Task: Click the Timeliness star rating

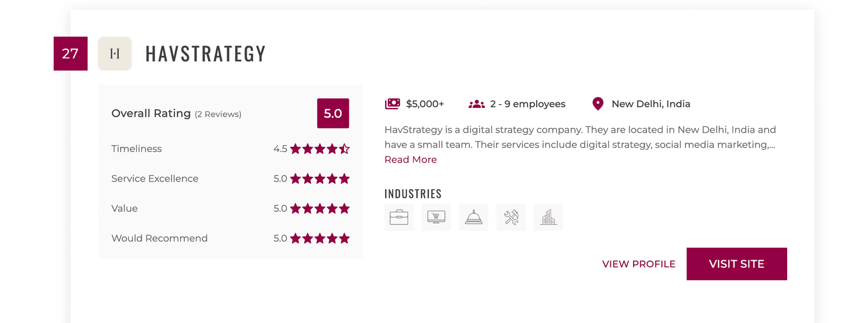Action: (320, 149)
